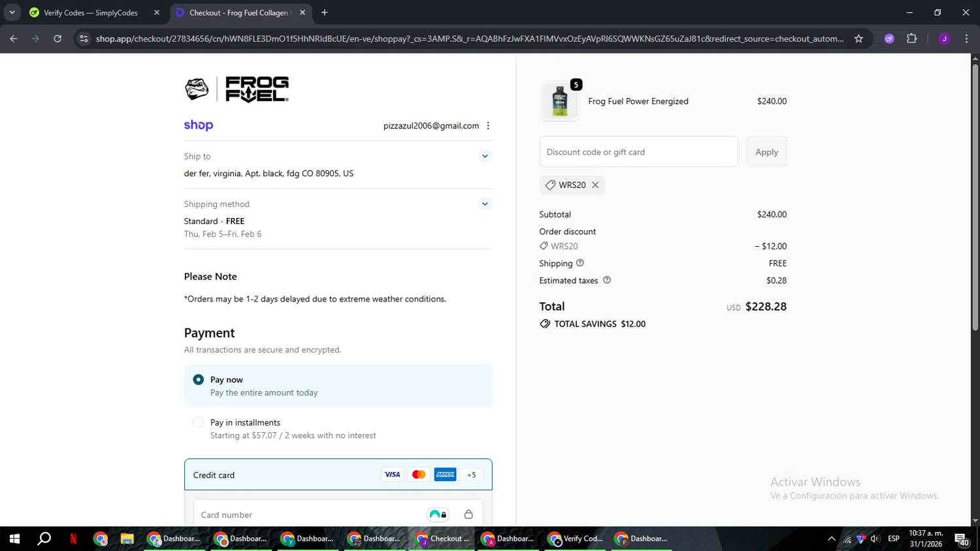
Task: Close the Verify Codes tab
Action: click(157, 12)
